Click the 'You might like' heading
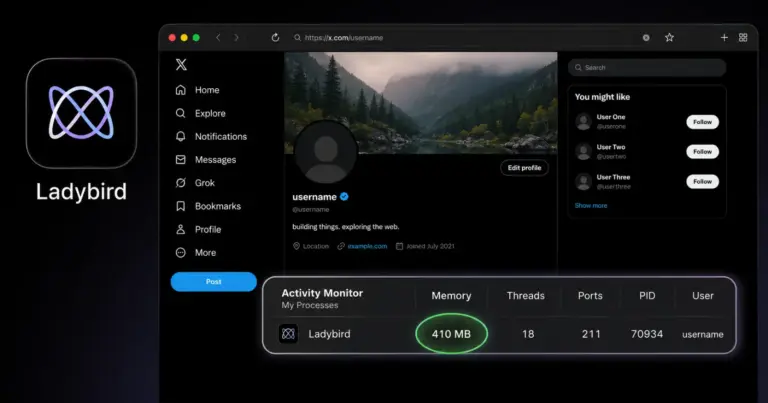The width and height of the screenshot is (768, 403). (x=602, y=97)
